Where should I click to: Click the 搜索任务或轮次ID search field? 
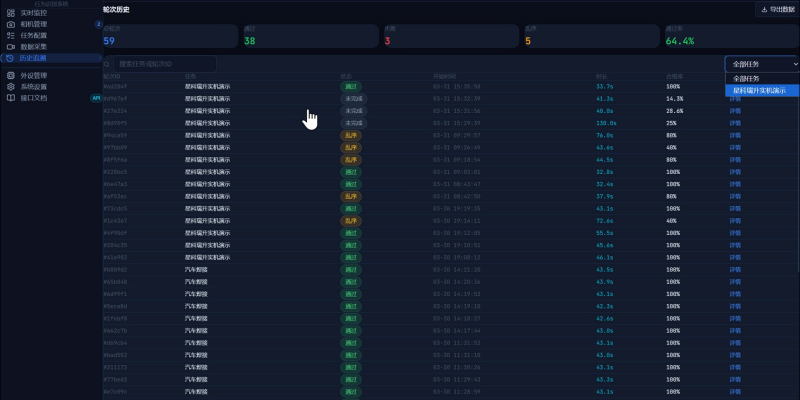165,64
